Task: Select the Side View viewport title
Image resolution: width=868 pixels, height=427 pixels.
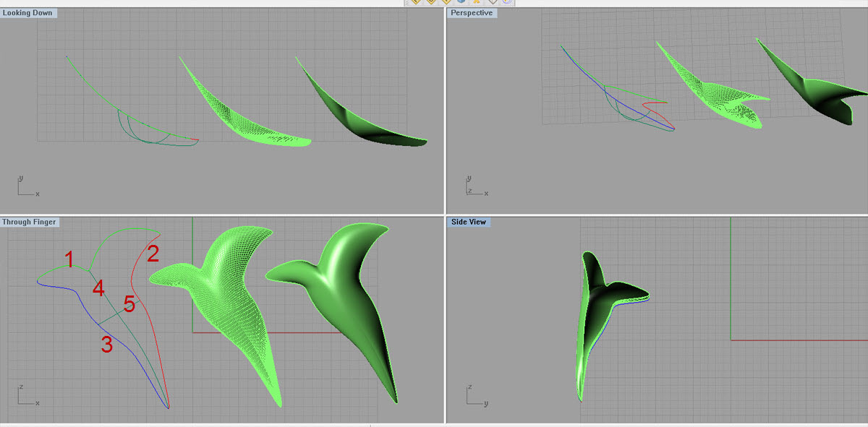Action: click(469, 222)
